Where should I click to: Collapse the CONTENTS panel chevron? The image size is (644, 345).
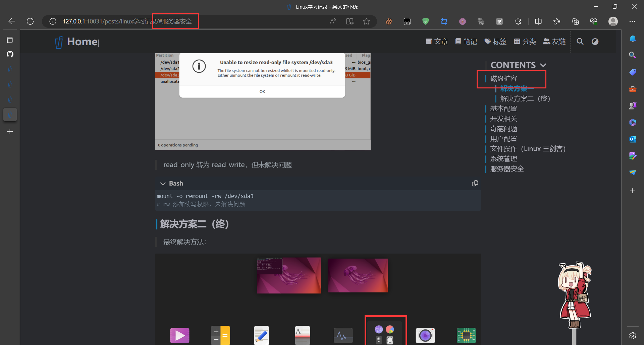tap(543, 65)
